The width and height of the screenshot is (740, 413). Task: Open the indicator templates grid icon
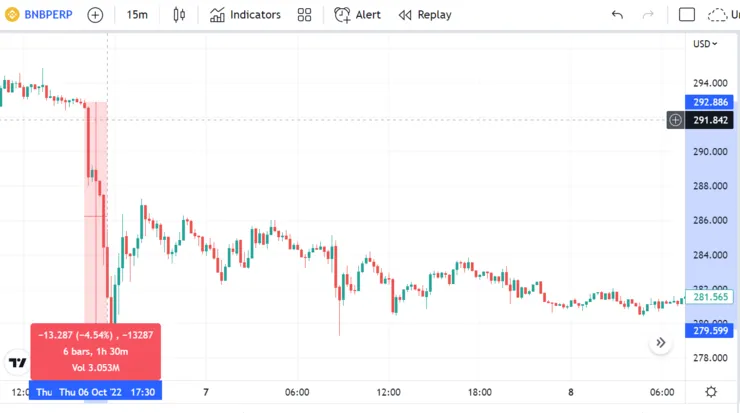tap(305, 15)
